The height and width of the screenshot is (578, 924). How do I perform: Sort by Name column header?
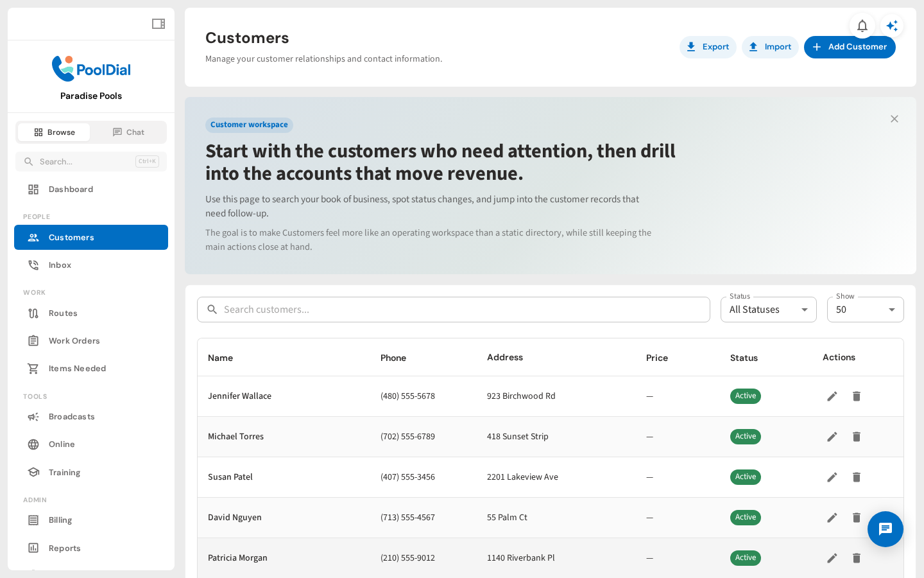tap(220, 358)
